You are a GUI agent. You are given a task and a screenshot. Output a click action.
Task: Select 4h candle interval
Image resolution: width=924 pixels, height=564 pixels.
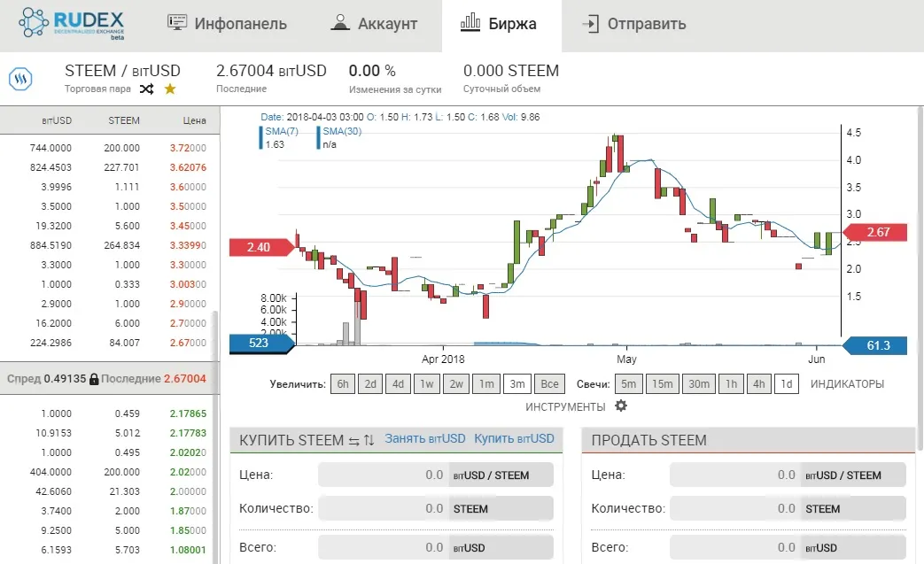coord(759,384)
